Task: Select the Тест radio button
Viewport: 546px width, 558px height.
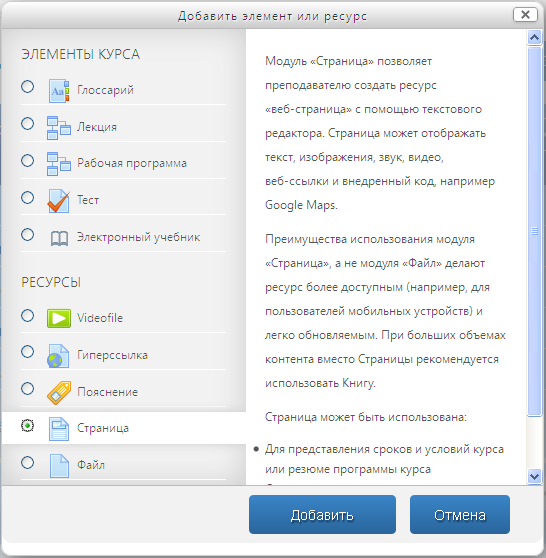Action: (x=27, y=198)
